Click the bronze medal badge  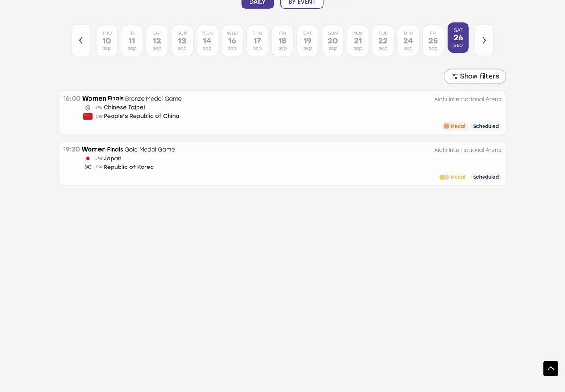pos(454,126)
